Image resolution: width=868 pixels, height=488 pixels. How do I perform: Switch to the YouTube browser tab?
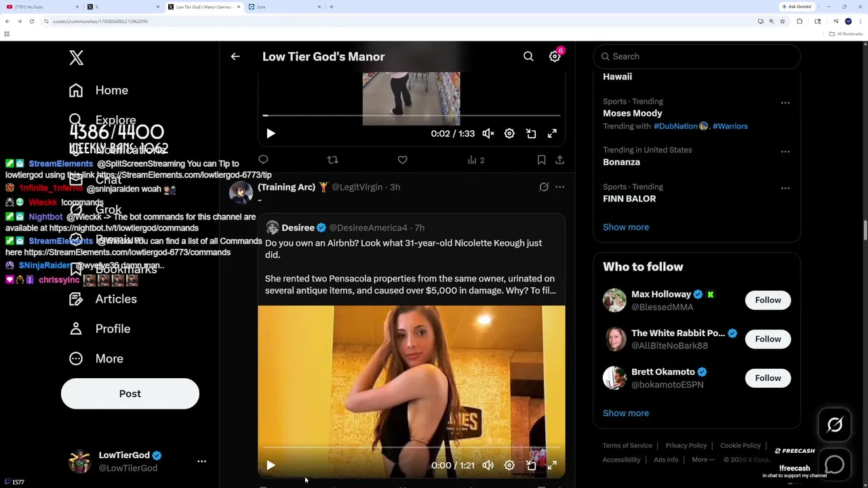point(41,7)
